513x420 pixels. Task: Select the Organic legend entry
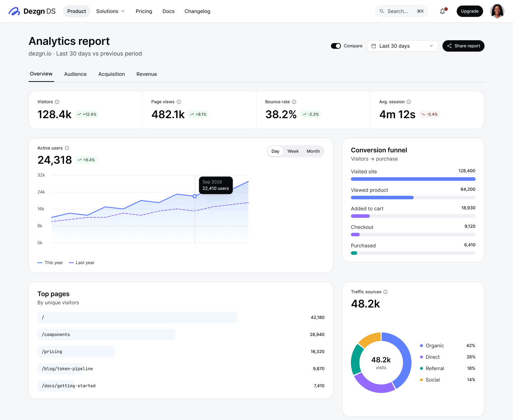[x=447, y=346]
